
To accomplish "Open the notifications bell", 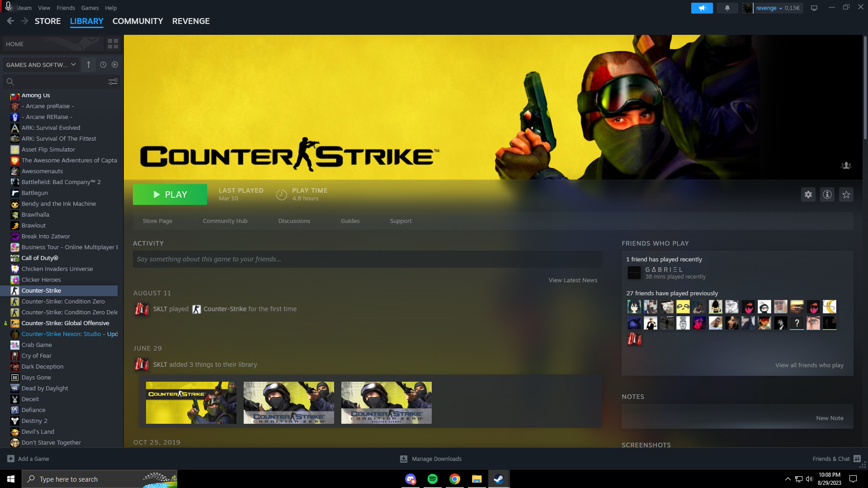I will click(x=727, y=8).
